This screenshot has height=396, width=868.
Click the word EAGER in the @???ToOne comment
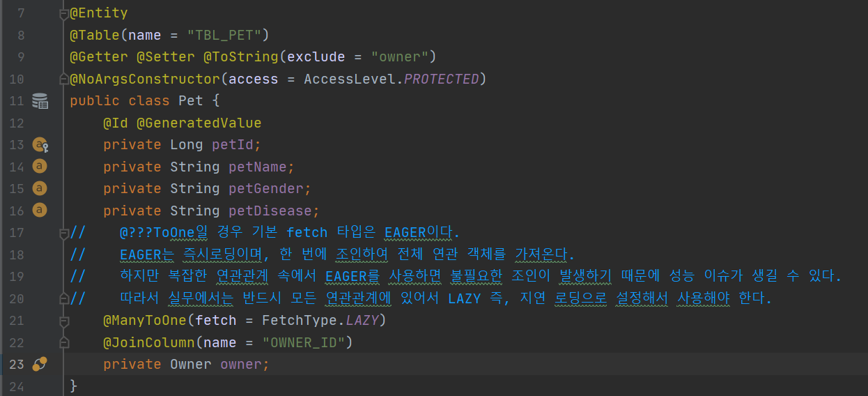pos(405,232)
